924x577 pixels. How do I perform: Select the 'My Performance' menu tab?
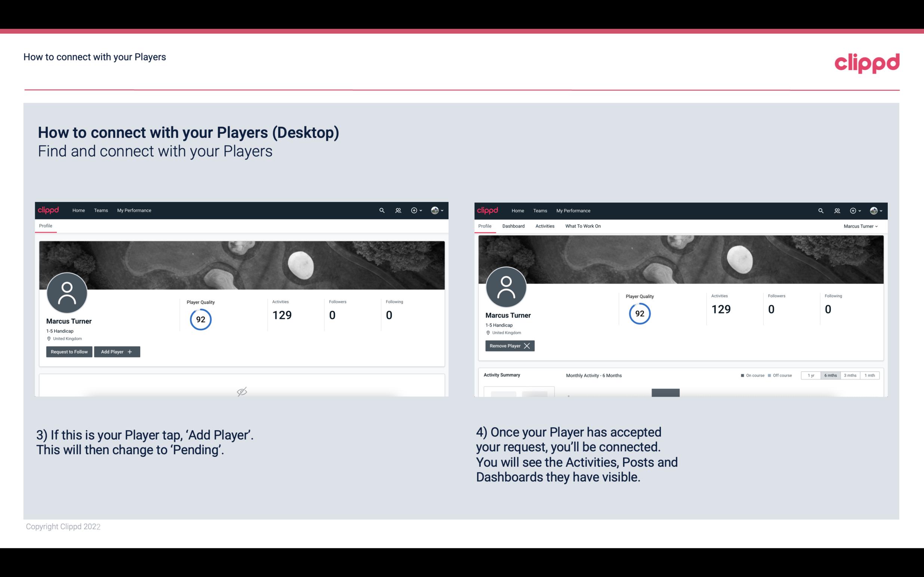[134, 211]
